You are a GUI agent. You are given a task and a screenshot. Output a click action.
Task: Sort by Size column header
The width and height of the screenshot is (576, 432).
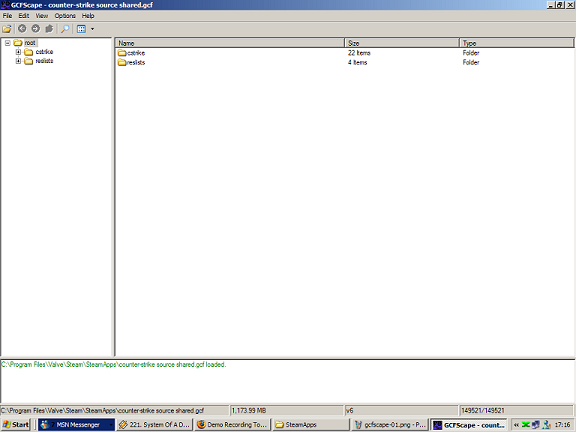(x=402, y=43)
